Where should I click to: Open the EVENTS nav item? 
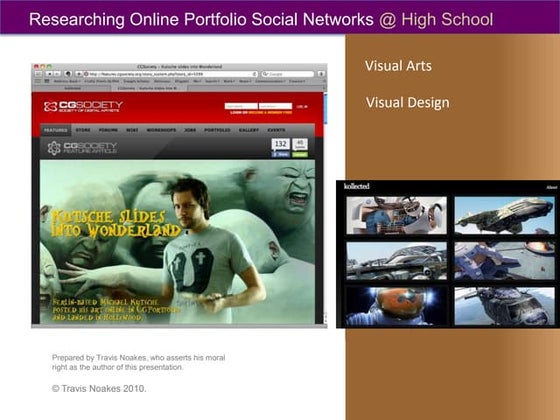(x=276, y=130)
